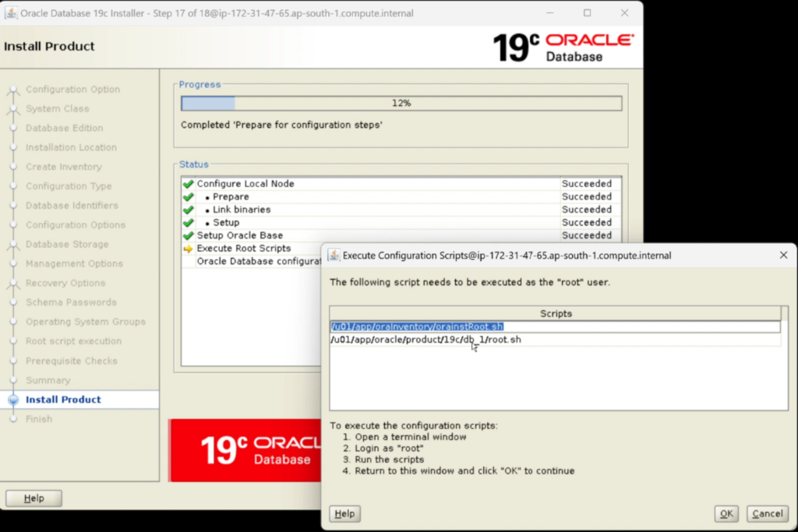
Task: Open the System Class step
Action: 58,109
